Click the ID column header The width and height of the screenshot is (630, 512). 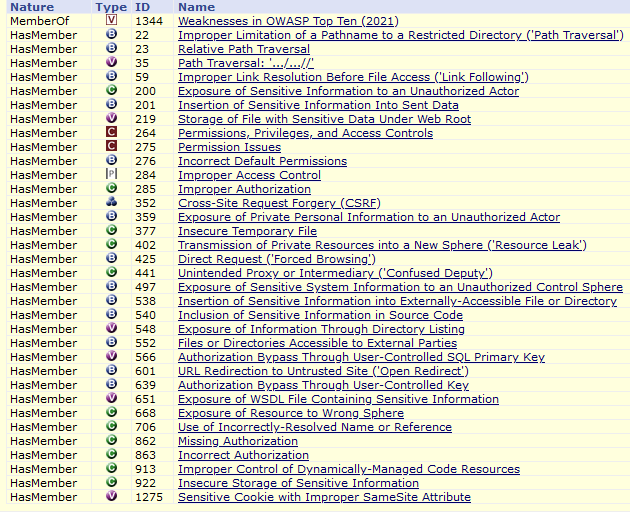click(x=142, y=7)
